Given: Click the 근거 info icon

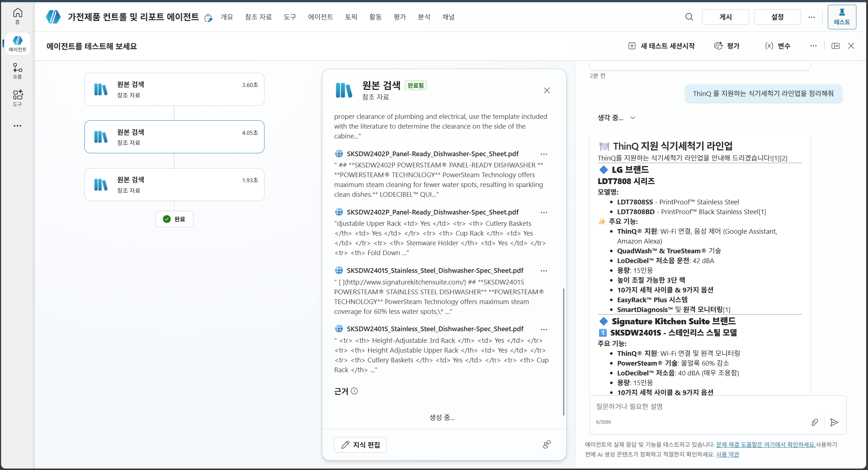Looking at the screenshot, I should pyautogui.click(x=354, y=391).
